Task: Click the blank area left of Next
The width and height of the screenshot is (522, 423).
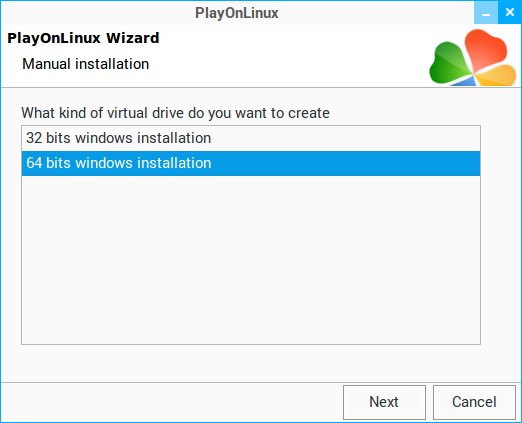Action: [172, 402]
